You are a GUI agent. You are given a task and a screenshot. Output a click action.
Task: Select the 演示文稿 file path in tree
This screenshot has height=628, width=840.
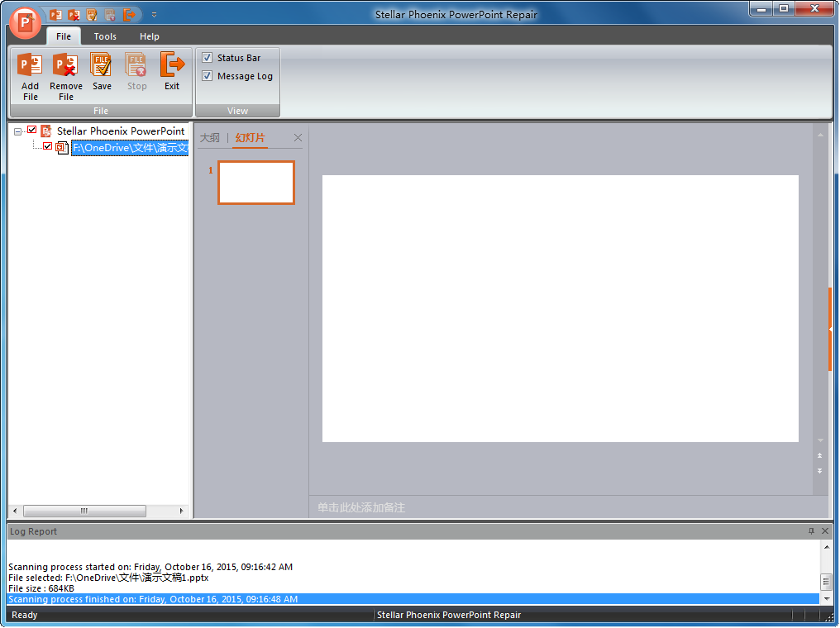coord(130,148)
